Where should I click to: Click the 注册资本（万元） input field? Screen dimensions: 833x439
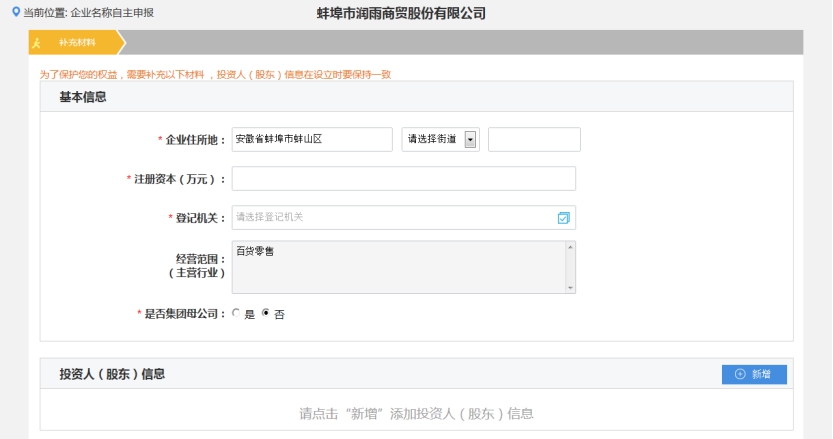click(x=403, y=178)
